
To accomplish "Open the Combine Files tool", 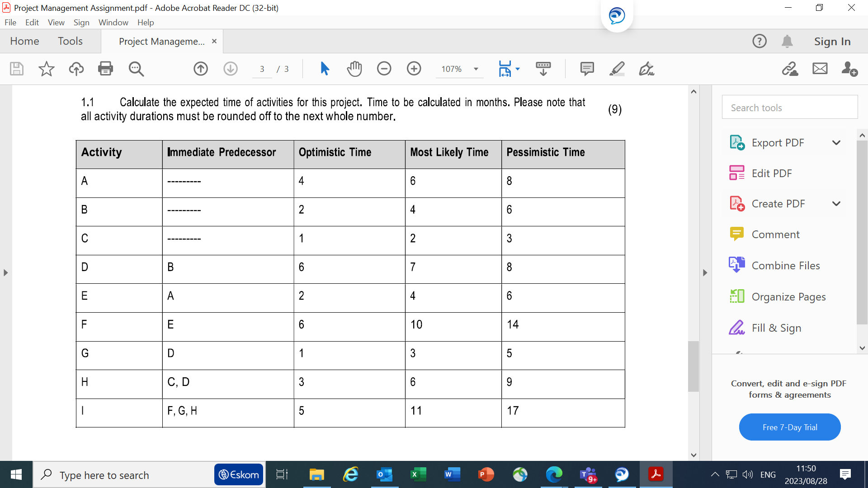I will click(x=786, y=265).
